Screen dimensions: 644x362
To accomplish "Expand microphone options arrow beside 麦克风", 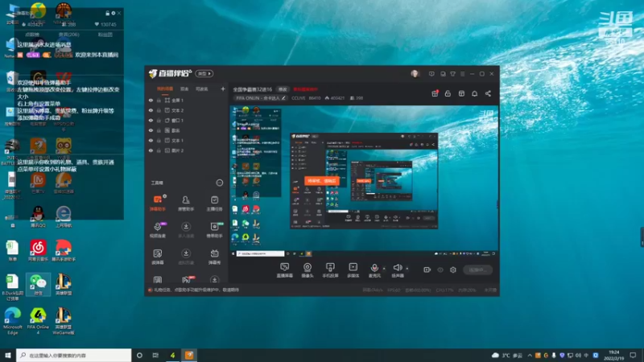I will tap(384, 269).
